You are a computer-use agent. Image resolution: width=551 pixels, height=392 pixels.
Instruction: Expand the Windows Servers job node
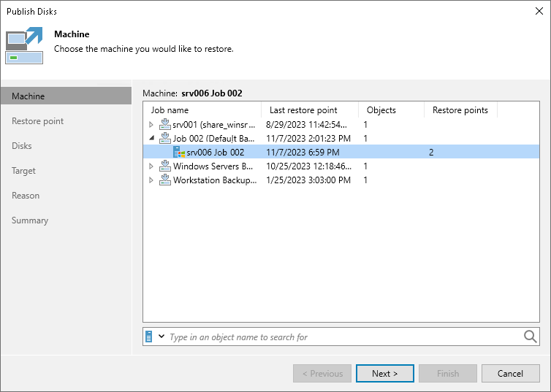pos(151,166)
